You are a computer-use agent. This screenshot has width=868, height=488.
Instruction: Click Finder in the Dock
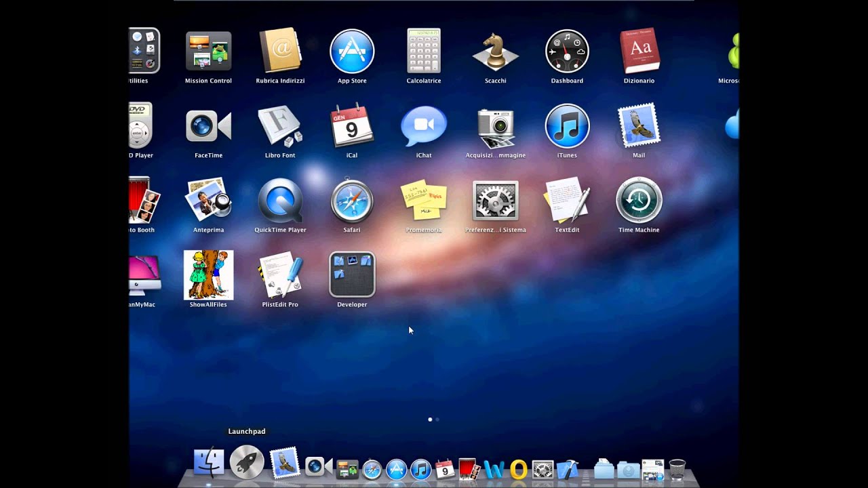(209, 463)
